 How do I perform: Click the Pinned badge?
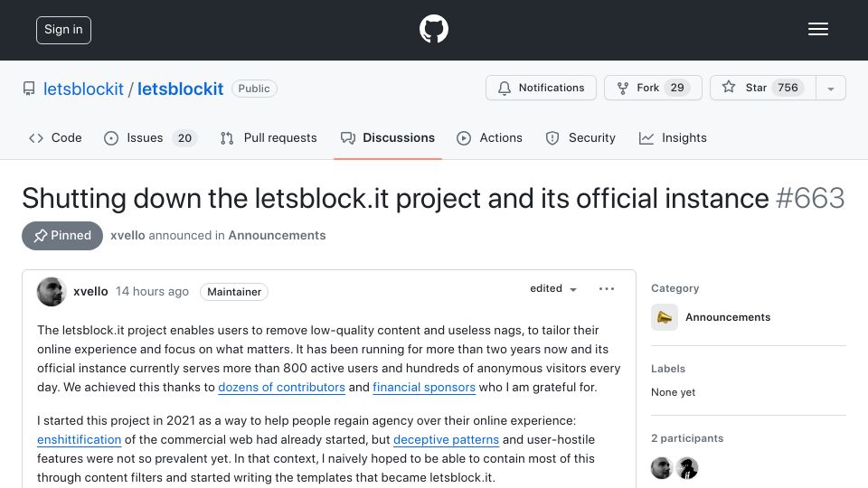click(x=62, y=236)
